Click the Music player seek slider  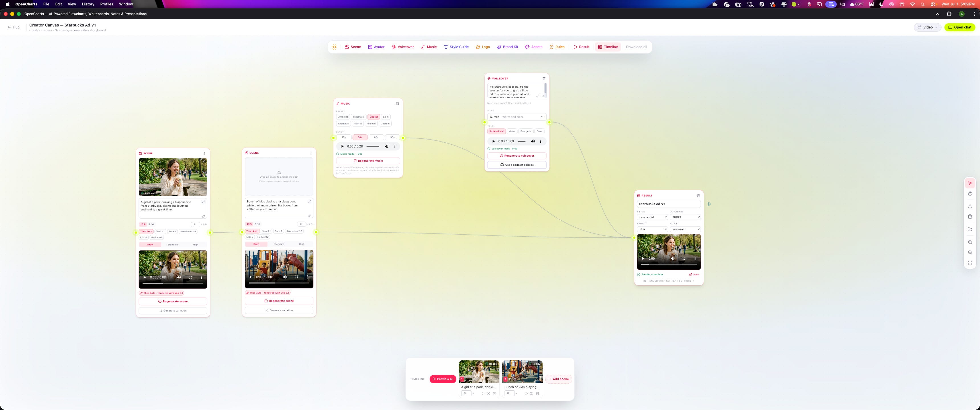pos(373,146)
